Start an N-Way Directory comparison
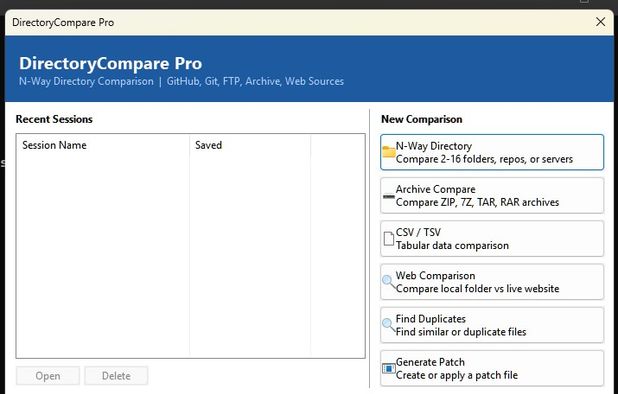Screen dimensions: 618x394 click(x=492, y=152)
